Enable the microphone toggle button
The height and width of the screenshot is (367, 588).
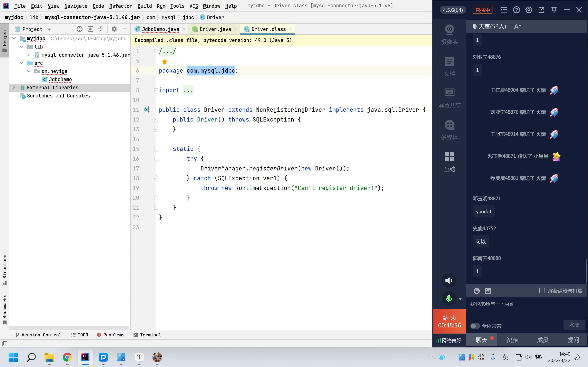pos(449,299)
